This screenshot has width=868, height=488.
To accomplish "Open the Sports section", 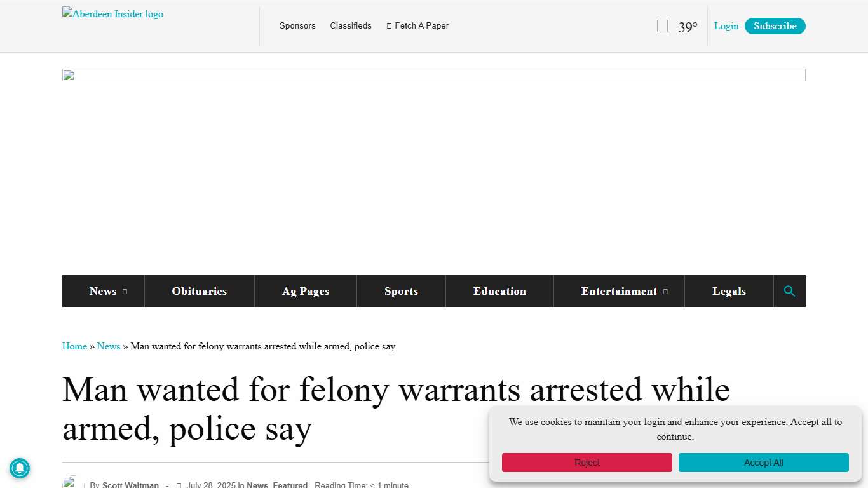I will [401, 291].
